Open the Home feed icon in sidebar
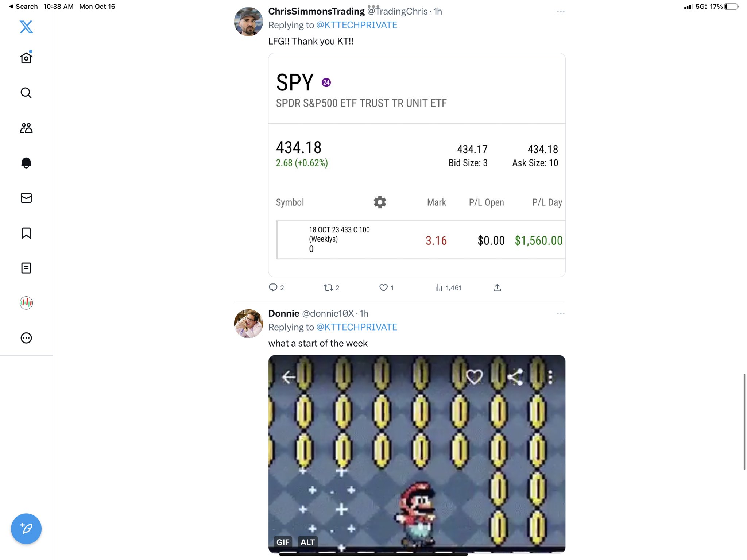 point(26,58)
